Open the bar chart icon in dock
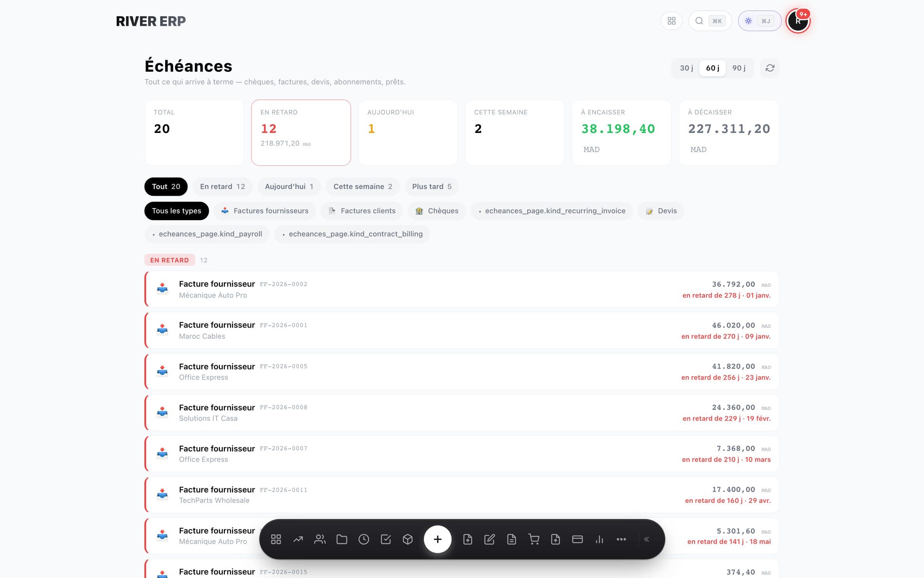 [599, 539]
